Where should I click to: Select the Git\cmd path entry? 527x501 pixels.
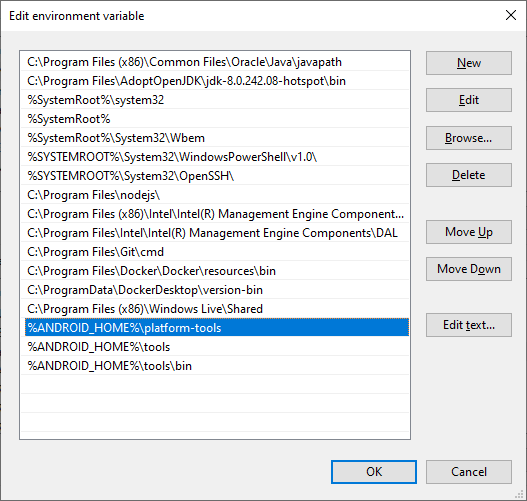[x=215, y=252]
